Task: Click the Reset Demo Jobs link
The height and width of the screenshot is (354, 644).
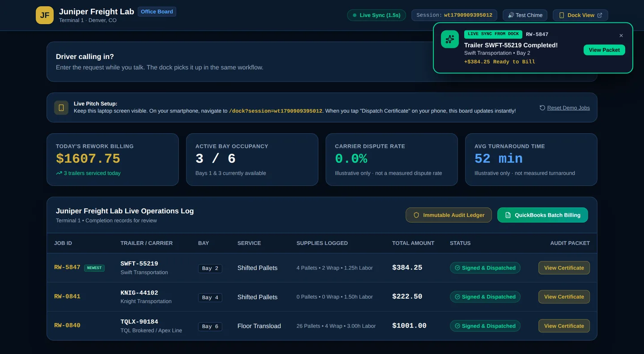Action: (568, 108)
